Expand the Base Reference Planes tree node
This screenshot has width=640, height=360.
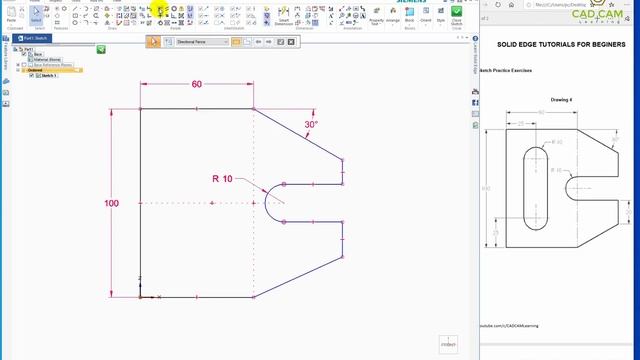tap(18, 65)
